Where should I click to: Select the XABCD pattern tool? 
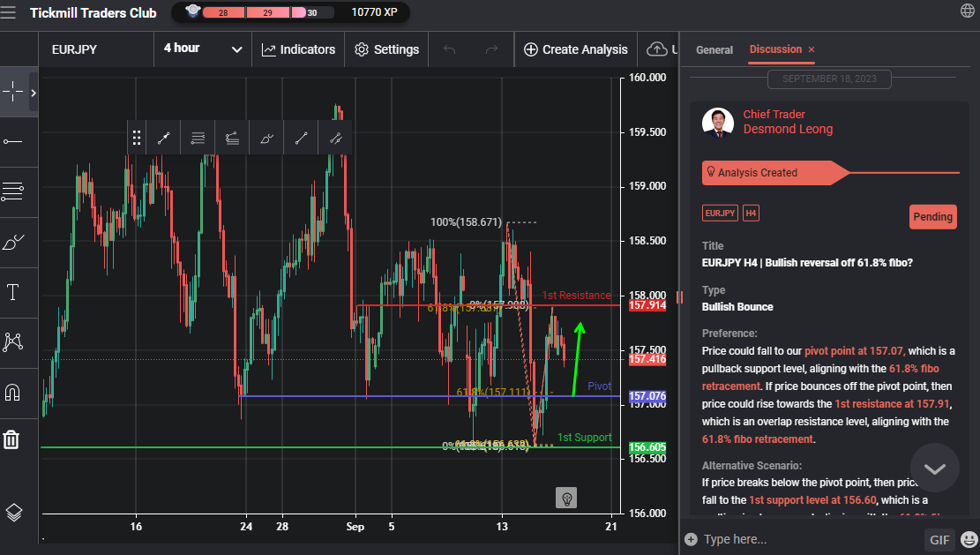(12, 341)
